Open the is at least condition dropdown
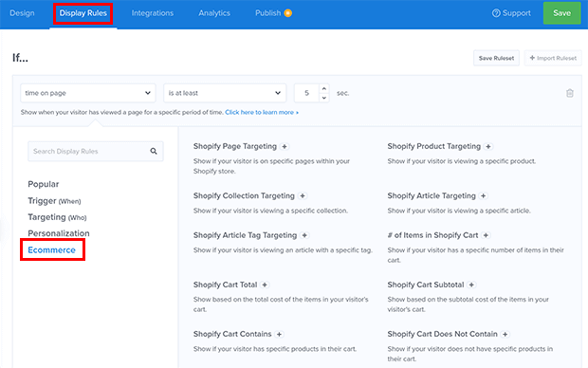This screenshot has height=368, width=588. tap(225, 93)
